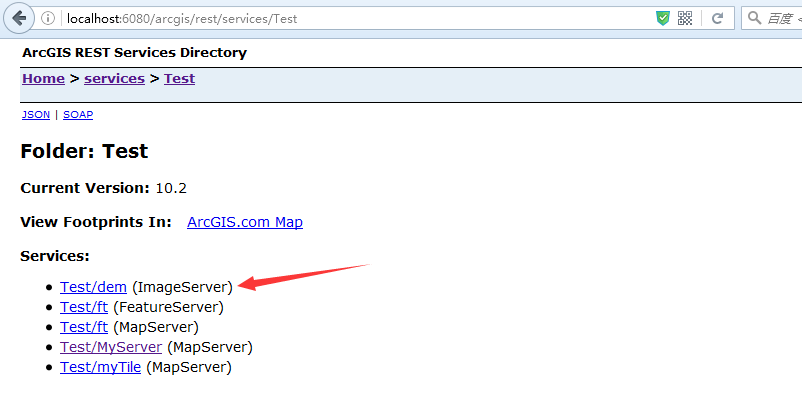This screenshot has width=802, height=415.
Task: Open the Test/MyServer MapServer service
Action: pos(111,347)
